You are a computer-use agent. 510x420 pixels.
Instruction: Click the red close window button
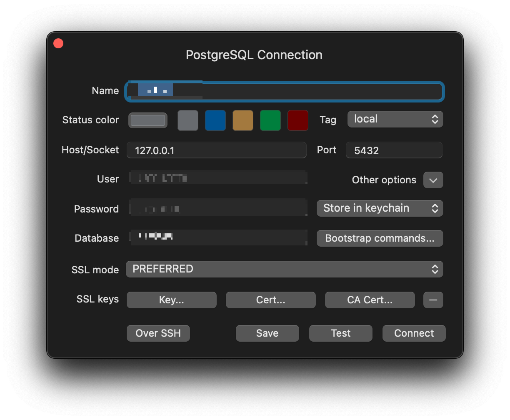click(x=58, y=43)
